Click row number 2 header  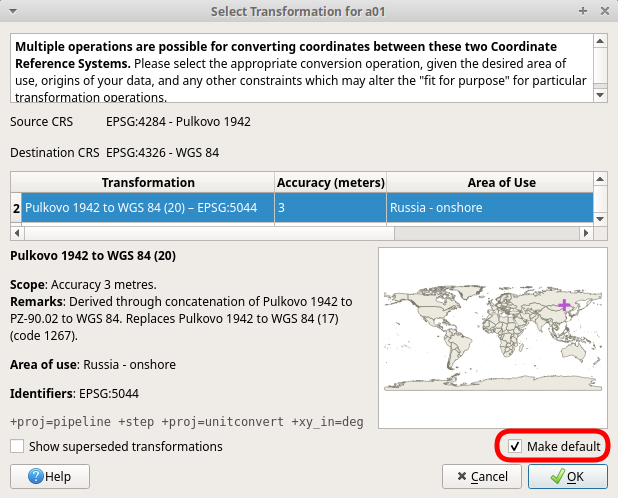(16, 208)
